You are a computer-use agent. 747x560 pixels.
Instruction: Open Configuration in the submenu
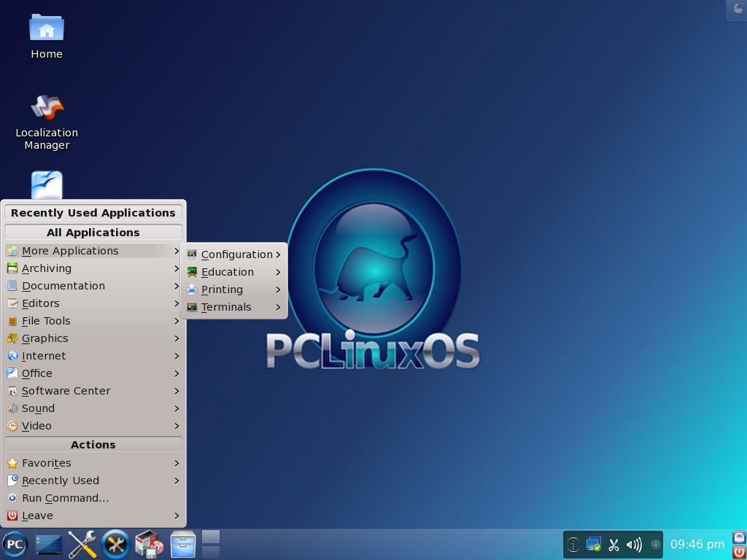click(x=234, y=254)
